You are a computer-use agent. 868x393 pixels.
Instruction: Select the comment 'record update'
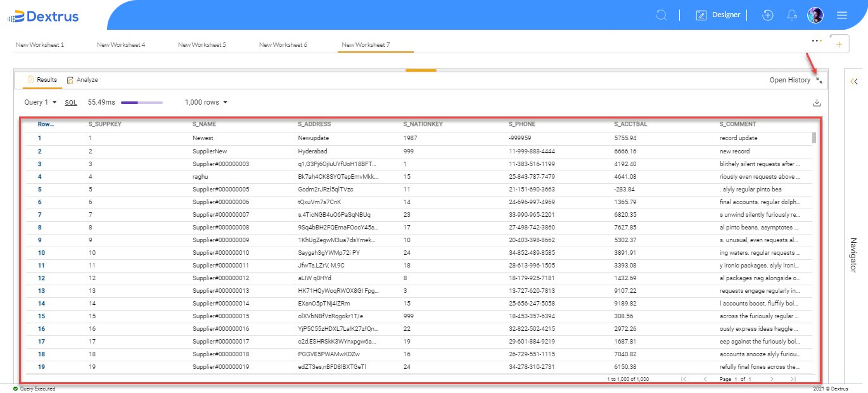pyautogui.click(x=739, y=138)
